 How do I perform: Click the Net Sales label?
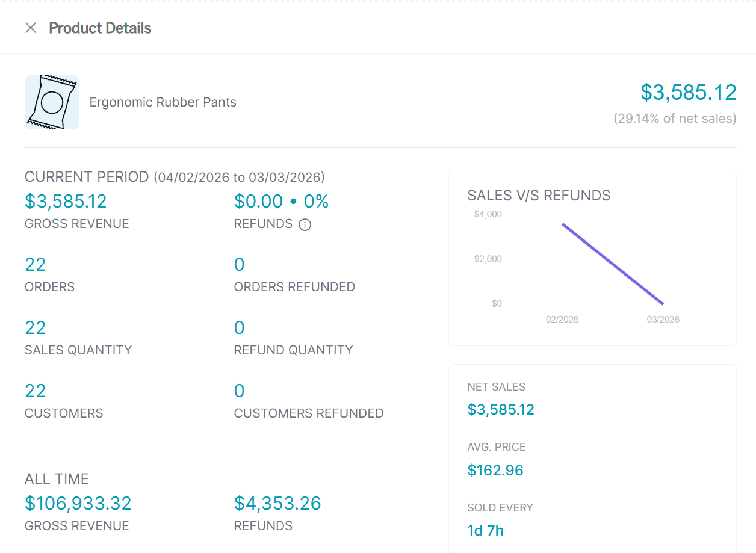click(497, 387)
